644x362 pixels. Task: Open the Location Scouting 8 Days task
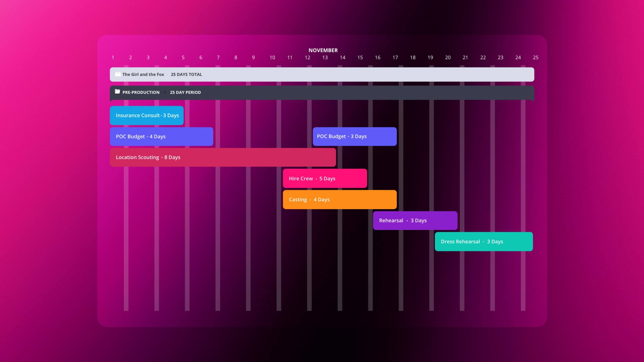click(x=223, y=157)
